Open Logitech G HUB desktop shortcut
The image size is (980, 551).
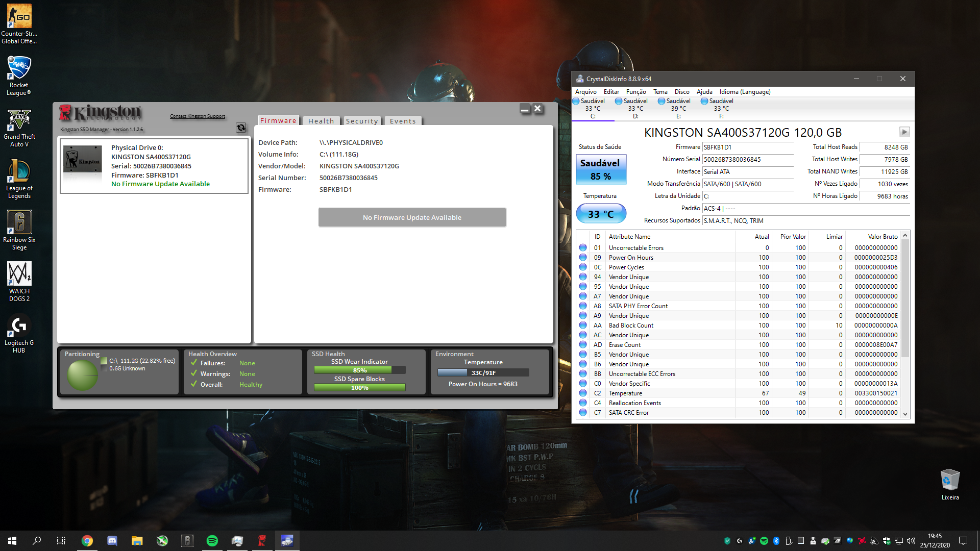coord(19,334)
